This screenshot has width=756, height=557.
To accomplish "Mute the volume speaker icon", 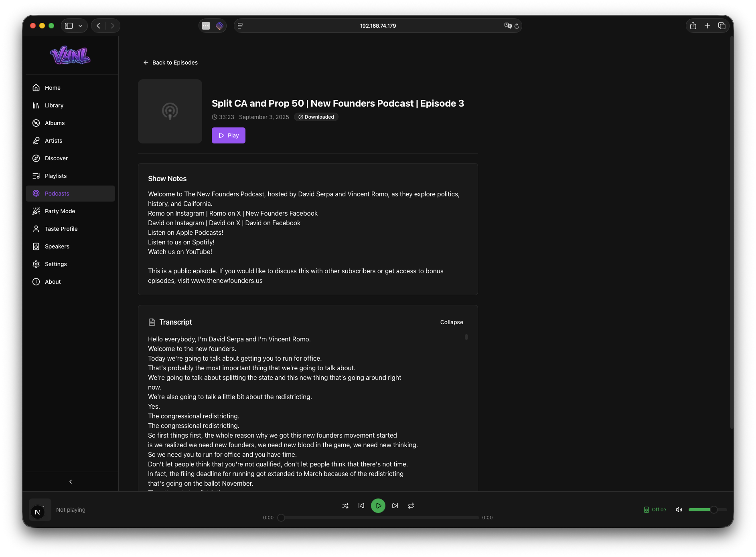I will [679, 510].
